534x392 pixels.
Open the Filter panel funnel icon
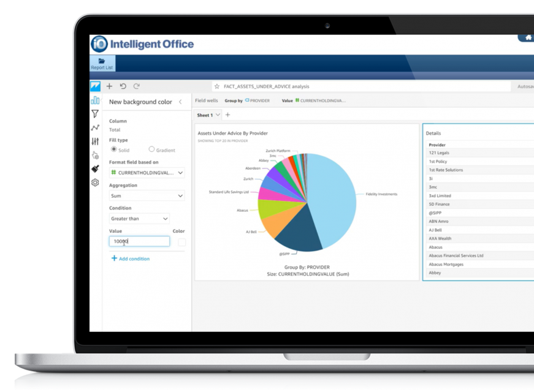point(95,114)
